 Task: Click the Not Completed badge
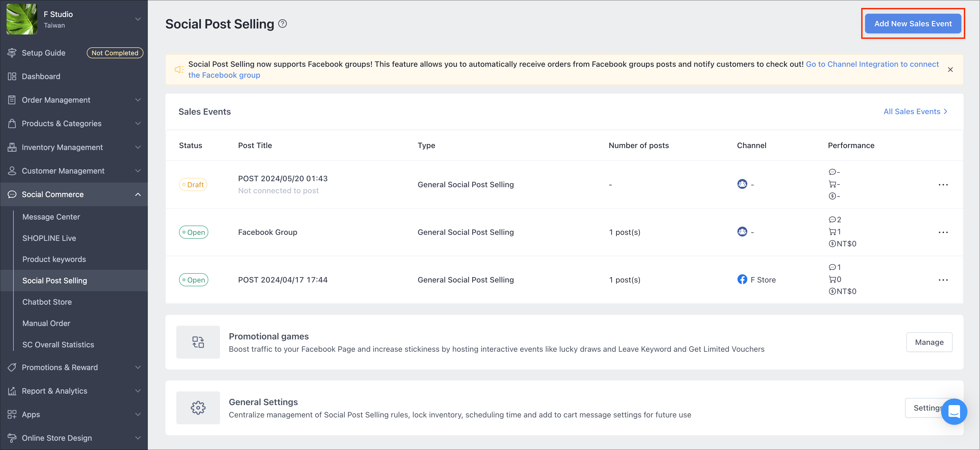pyautogui.click(x=115, y=53)
